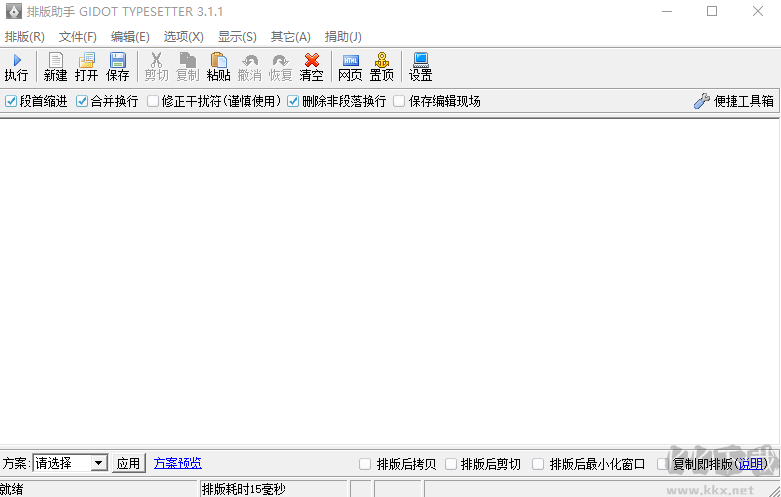Paste text with 粘贴 icon

tap(218, 67)
